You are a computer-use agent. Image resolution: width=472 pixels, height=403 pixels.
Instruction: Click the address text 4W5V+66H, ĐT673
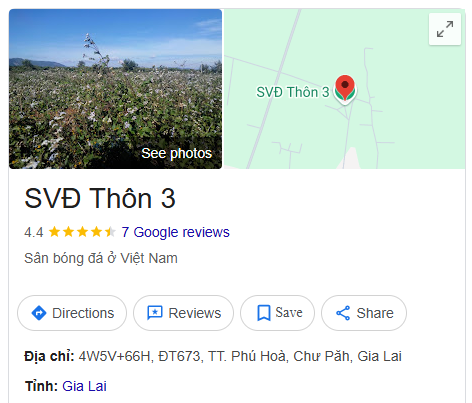tap(140, 356)
